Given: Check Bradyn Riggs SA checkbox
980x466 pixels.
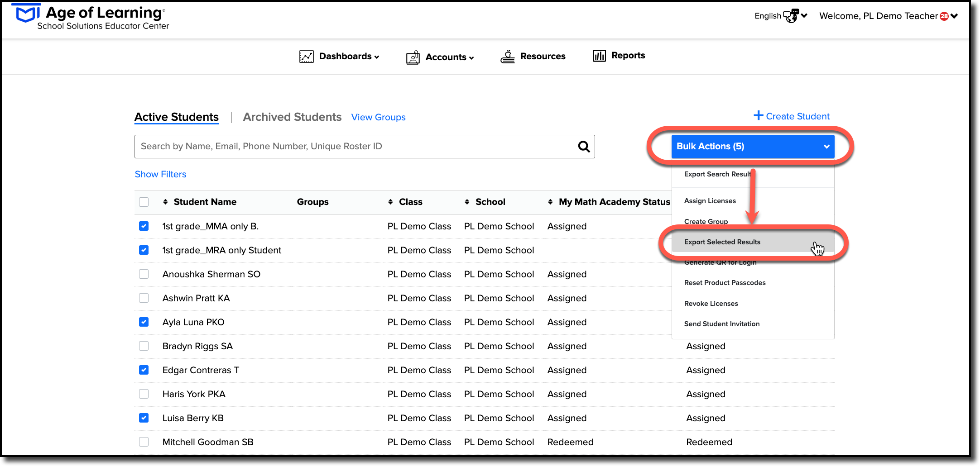Looking at the screenshot, I should click(144, 346).
